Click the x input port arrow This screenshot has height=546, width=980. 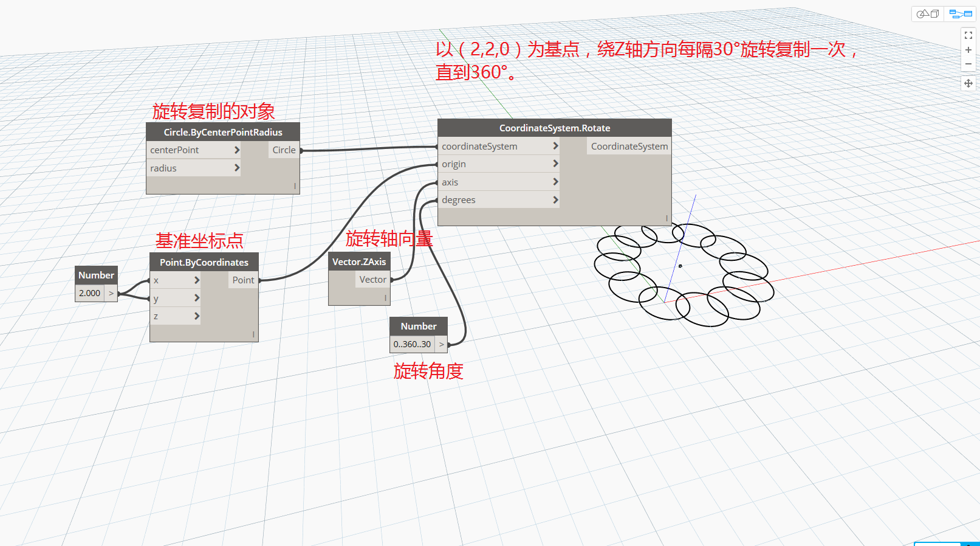coord(197,280)
